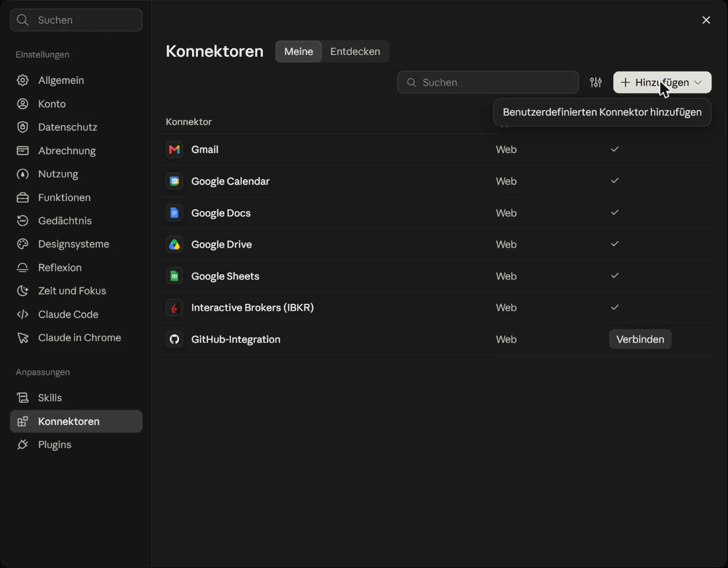Click the Abrechnung credit card icon
728x568 pixels.
[22, 150]
